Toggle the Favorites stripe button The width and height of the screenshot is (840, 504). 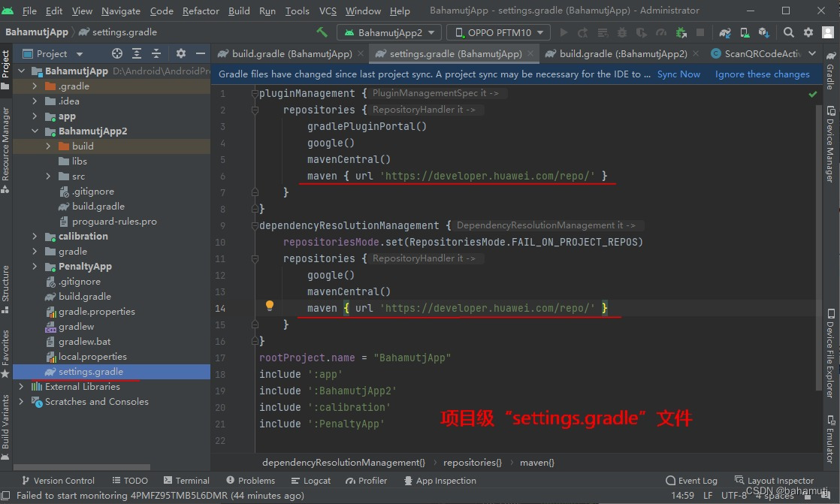coord(5,354)
